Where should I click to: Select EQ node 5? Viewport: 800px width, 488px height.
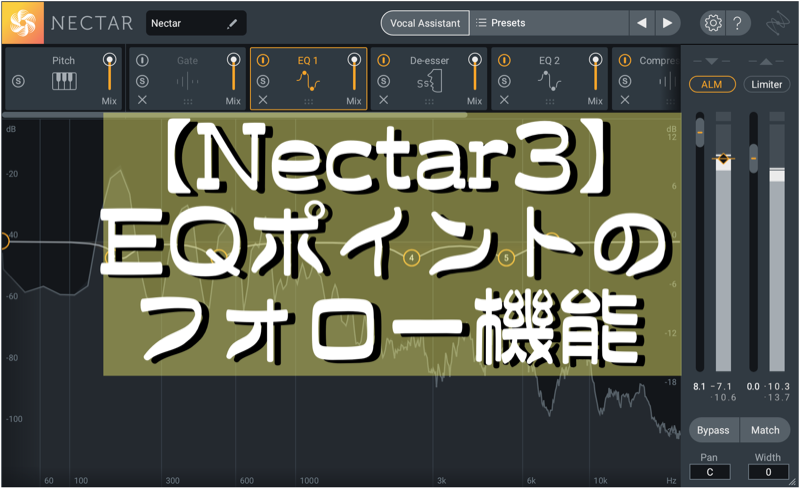coord(506,258)
